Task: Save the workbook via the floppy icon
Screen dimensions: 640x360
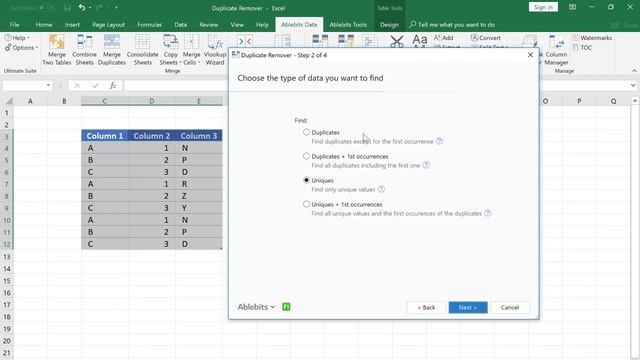Action: coord(68,8)
